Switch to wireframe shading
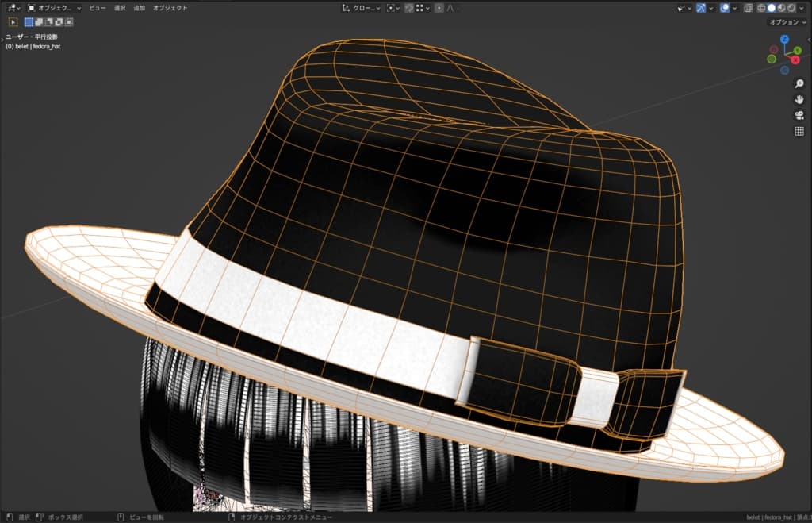The height and width of the screenshot is (523, 812). tap(761, 8)
